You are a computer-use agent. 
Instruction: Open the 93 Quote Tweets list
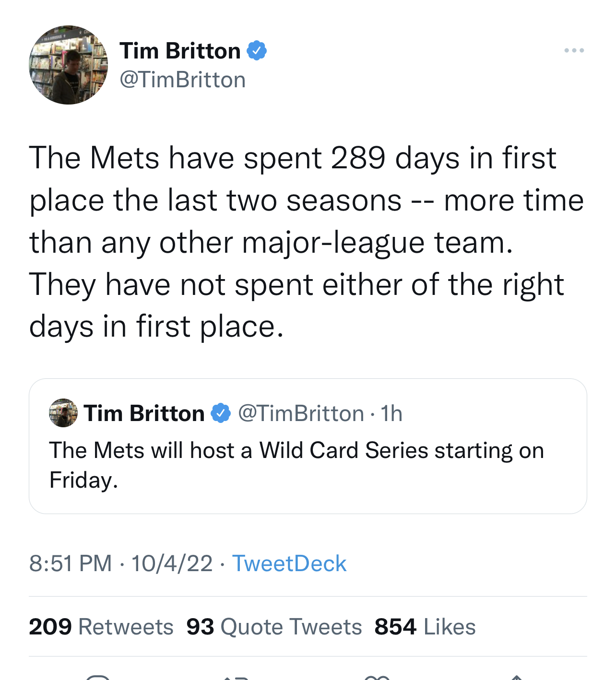click(274, 627)
